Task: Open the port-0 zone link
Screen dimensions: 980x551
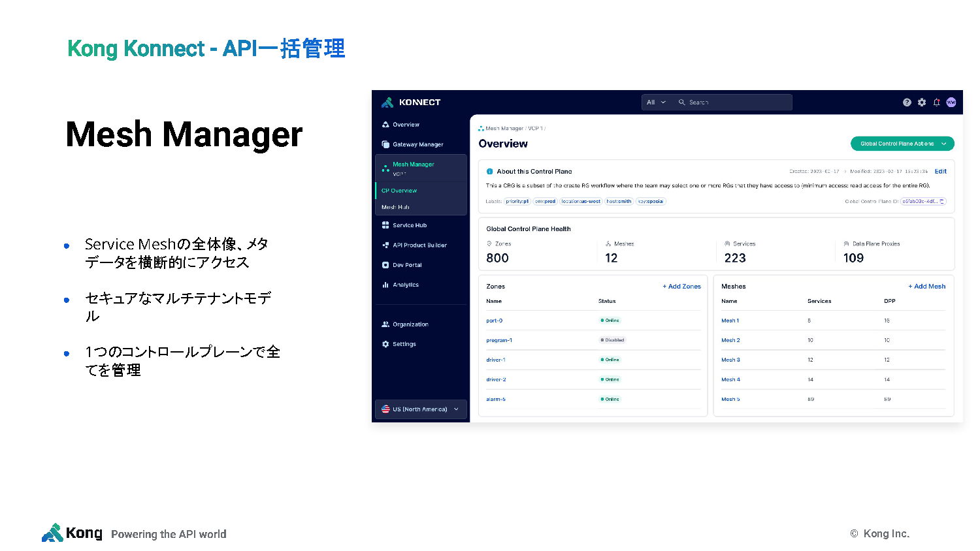Action: [x=495, y=321]
